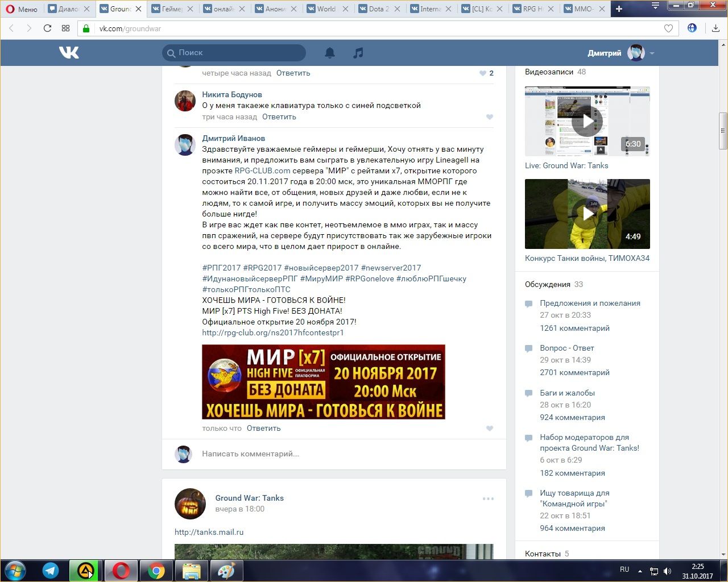This screenshot has width=728, height=582.
Task: Open a new browser tab
Action: [619, 9]
